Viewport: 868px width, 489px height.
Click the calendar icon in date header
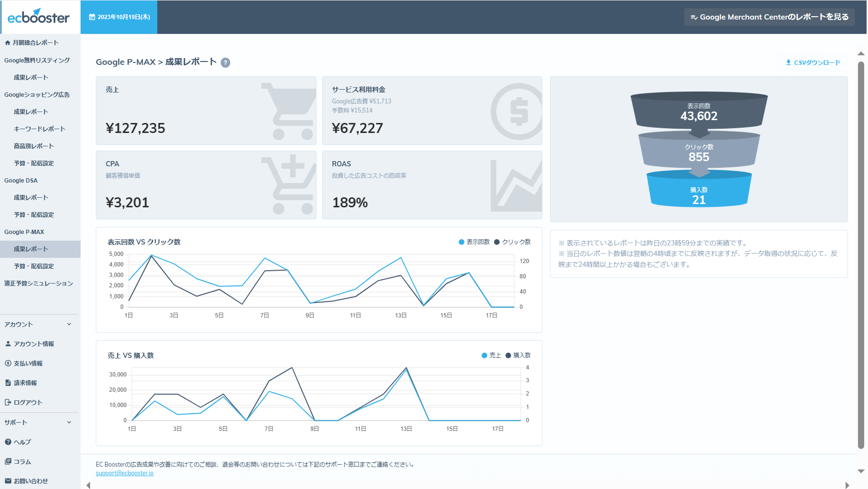pyautogui.click(x=92, y=17)
